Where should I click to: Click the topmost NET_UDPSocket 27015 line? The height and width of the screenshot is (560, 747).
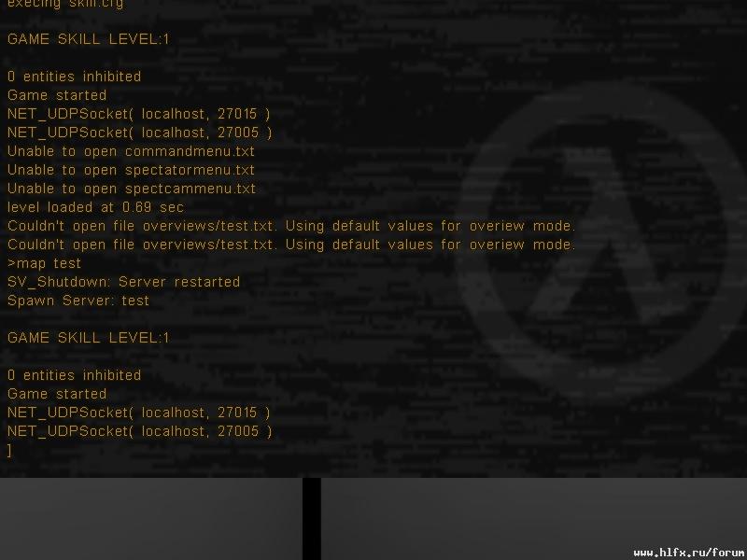click(x=139, y=114)
